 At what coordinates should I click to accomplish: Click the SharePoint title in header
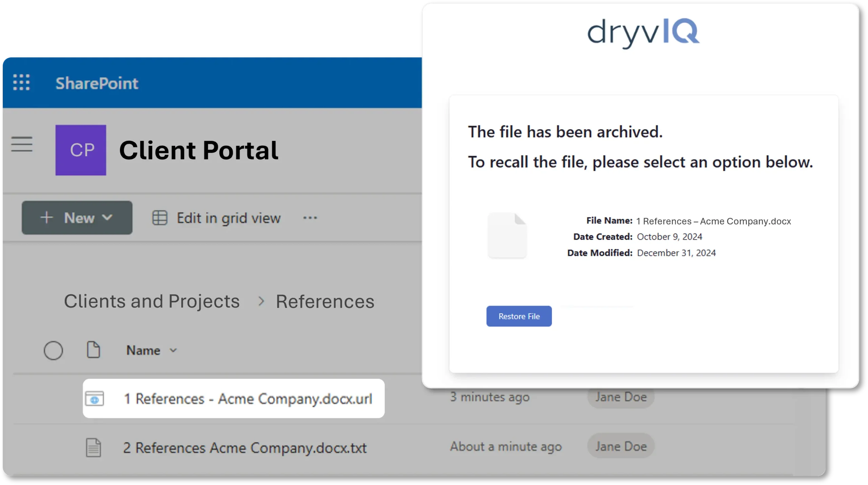pyautogui.click(x=97, y=83)
